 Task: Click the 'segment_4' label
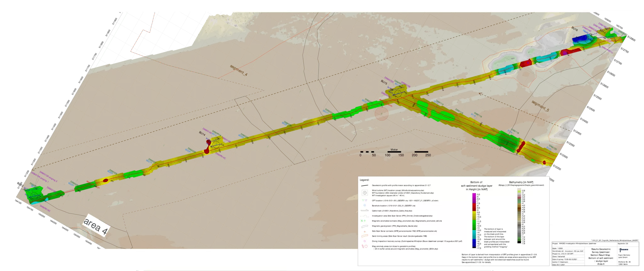(239, 70)
